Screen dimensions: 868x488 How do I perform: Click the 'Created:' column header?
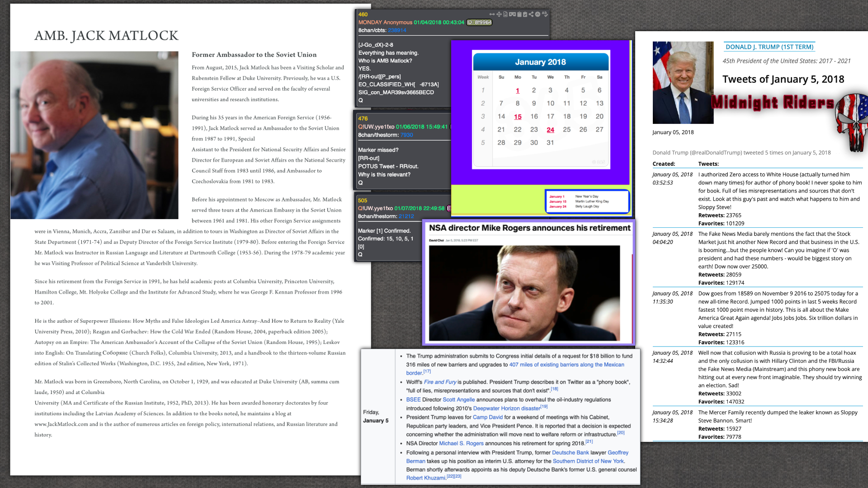point(664,164)
